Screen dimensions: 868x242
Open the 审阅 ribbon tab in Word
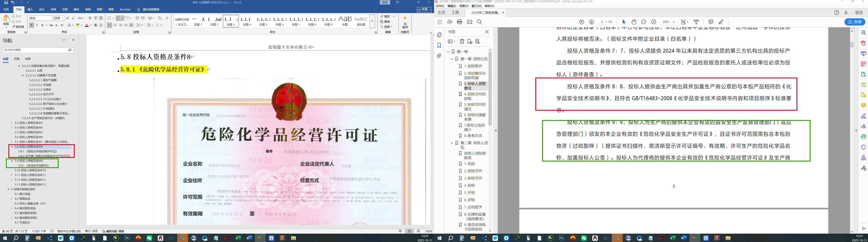pos(88,9)
